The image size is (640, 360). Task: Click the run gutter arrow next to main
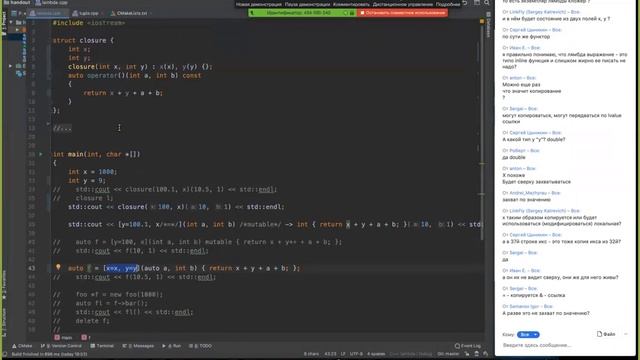pyautogui.click(x=40, y=154)
